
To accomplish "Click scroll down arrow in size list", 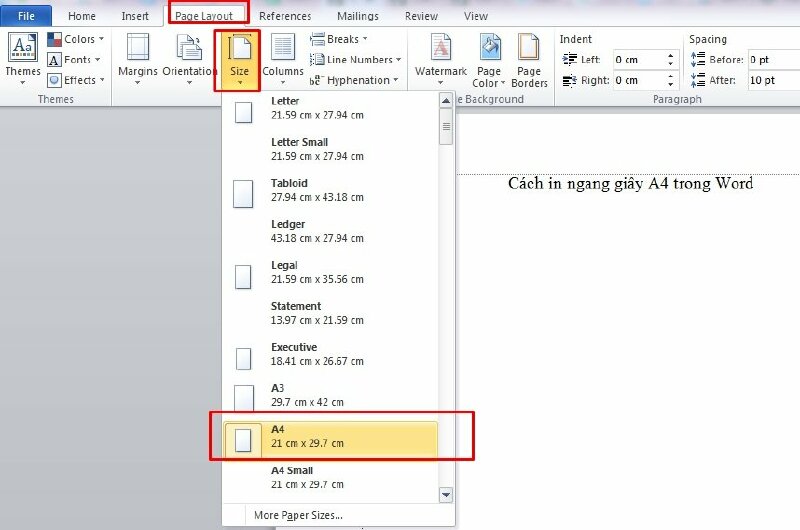I will pos(446,494).
